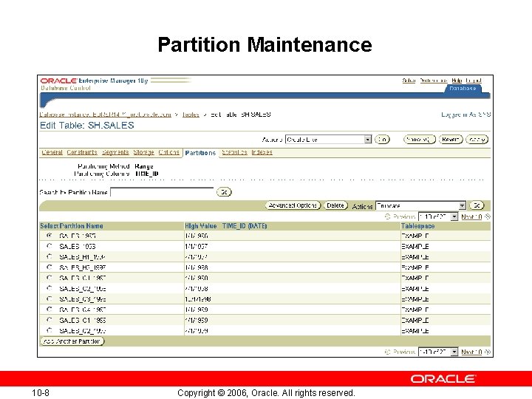Click the Advanced Options button
Viewport: 532px width, 399px height.
293,205
